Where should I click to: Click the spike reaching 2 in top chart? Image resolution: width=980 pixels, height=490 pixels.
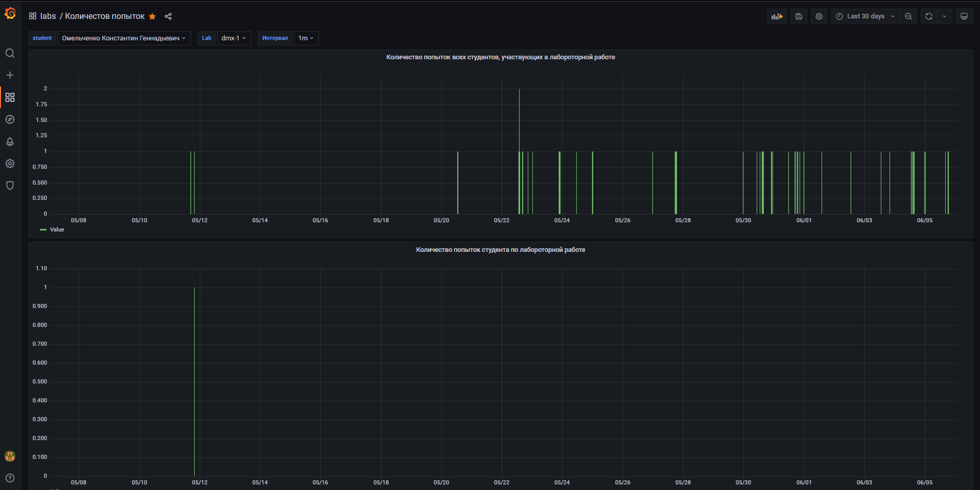pyautogui.click(x=519, y=120)
